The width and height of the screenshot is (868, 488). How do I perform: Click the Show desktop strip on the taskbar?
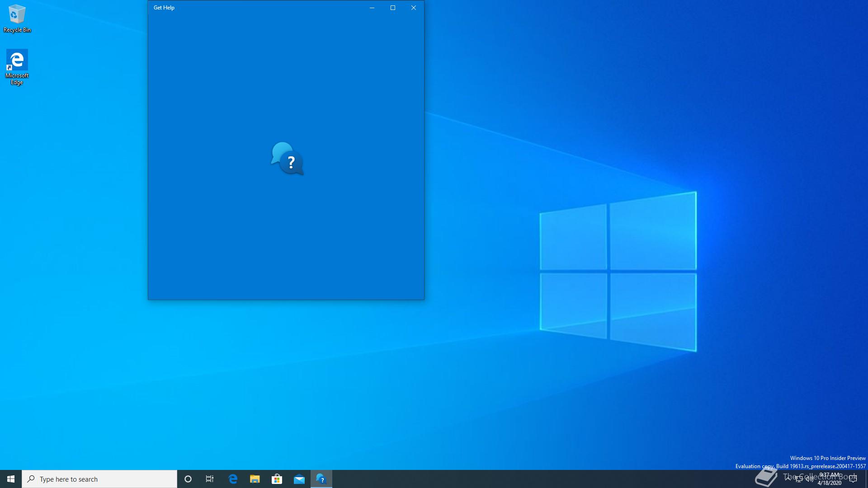pos(866,479)
